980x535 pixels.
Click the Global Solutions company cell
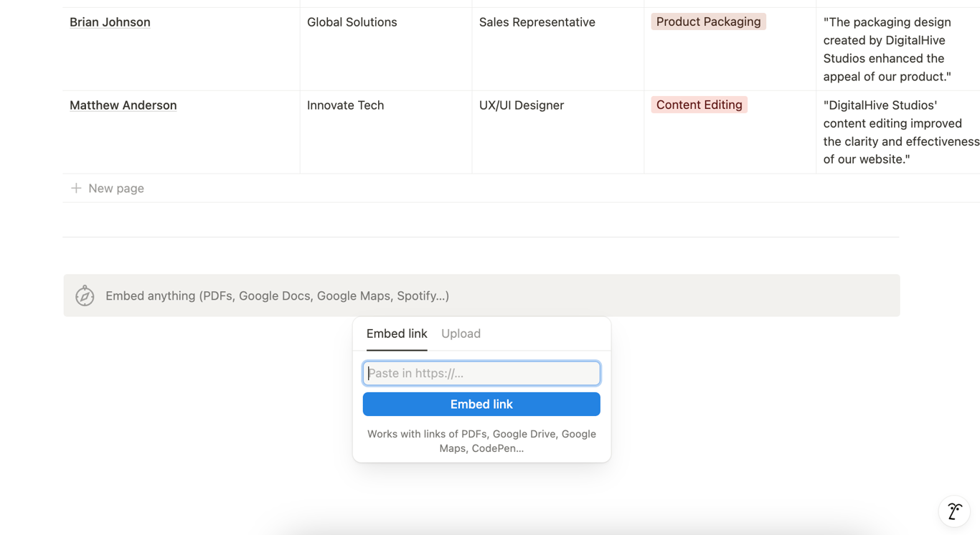(352, 22)
